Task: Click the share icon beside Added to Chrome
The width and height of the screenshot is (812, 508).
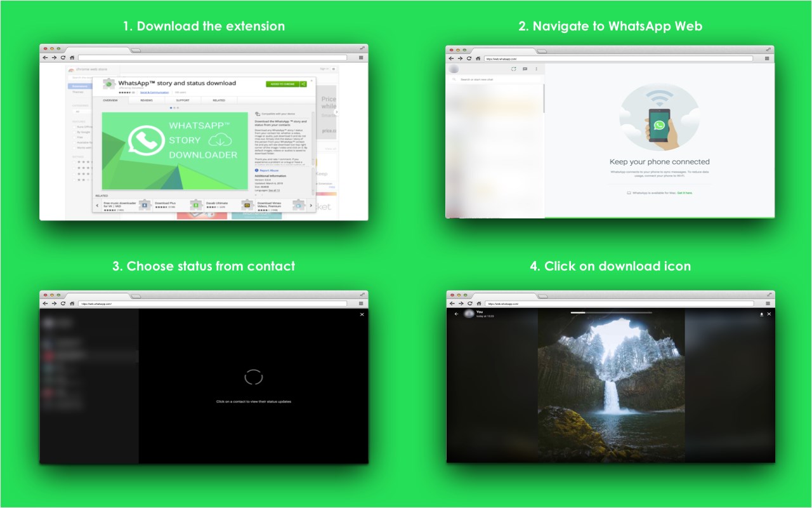Action: tap(303, 84)
